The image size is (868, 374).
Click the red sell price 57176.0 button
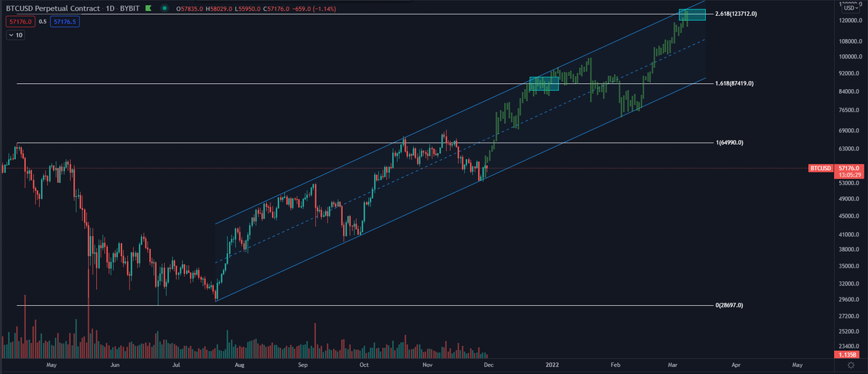[20, 22]
